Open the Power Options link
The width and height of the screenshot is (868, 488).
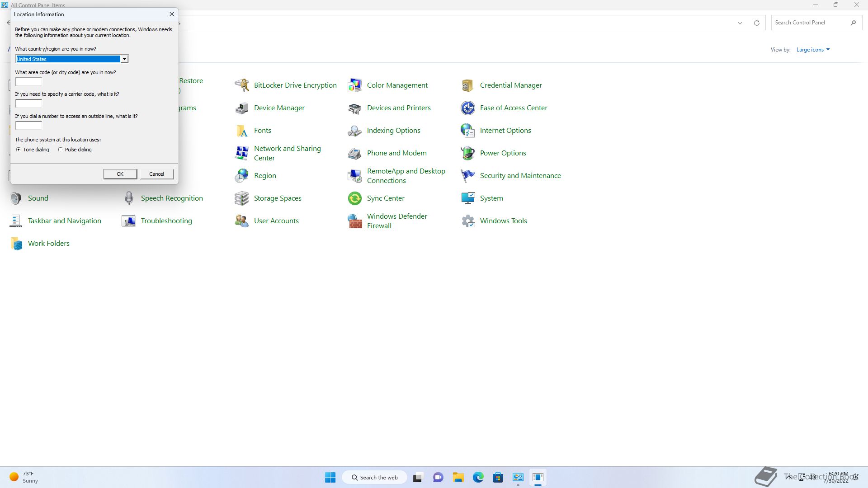pyautogui.click(x=503, y=153)
